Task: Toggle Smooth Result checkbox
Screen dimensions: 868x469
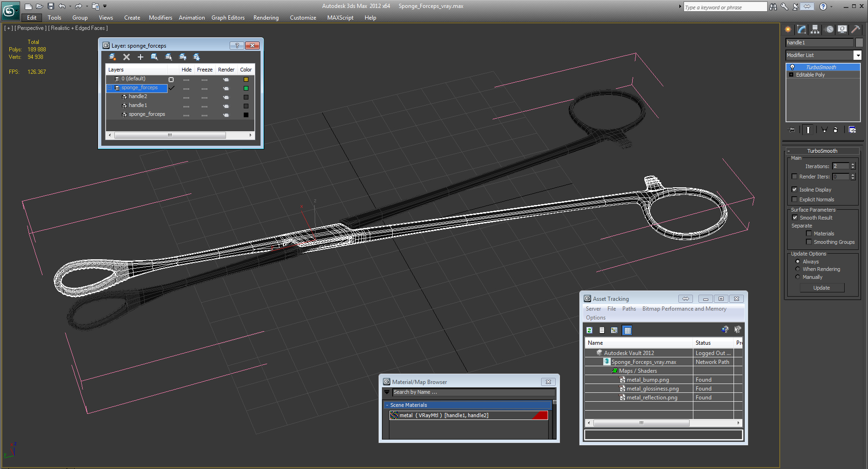Action: click(795, 218)
